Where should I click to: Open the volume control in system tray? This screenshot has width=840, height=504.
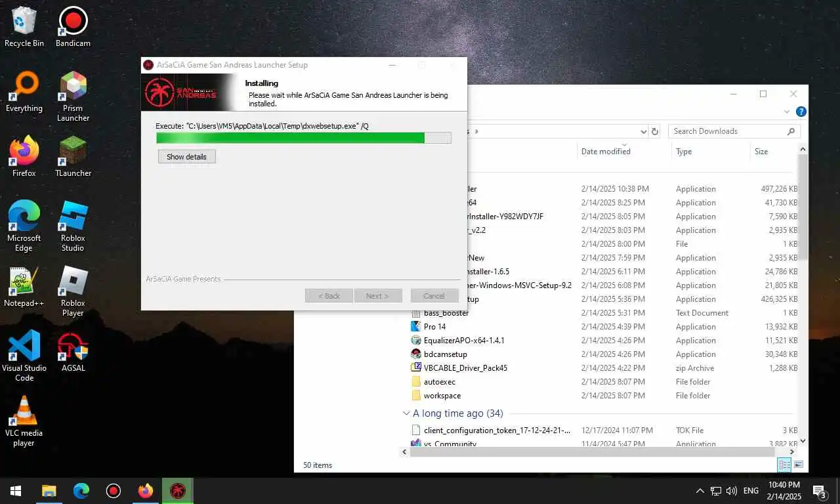click(x=732, y=491)
